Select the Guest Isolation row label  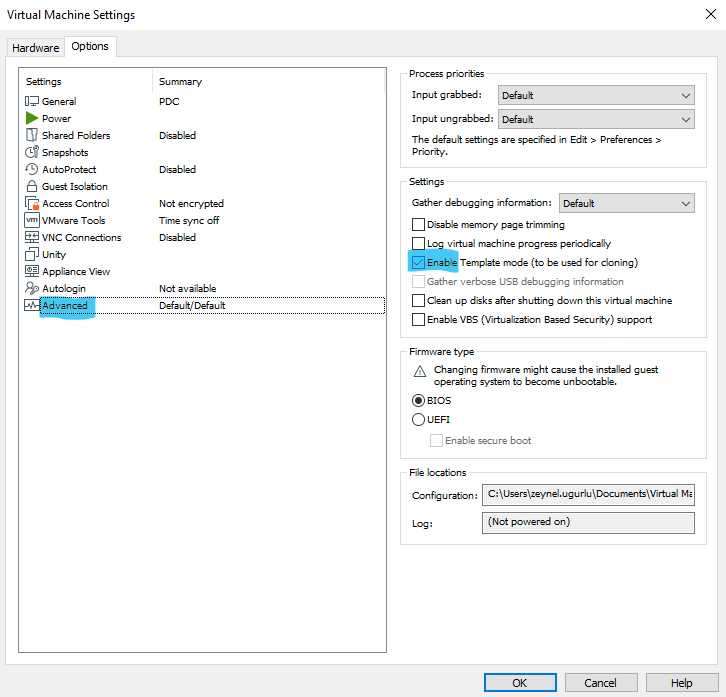(x=75, y=186)
